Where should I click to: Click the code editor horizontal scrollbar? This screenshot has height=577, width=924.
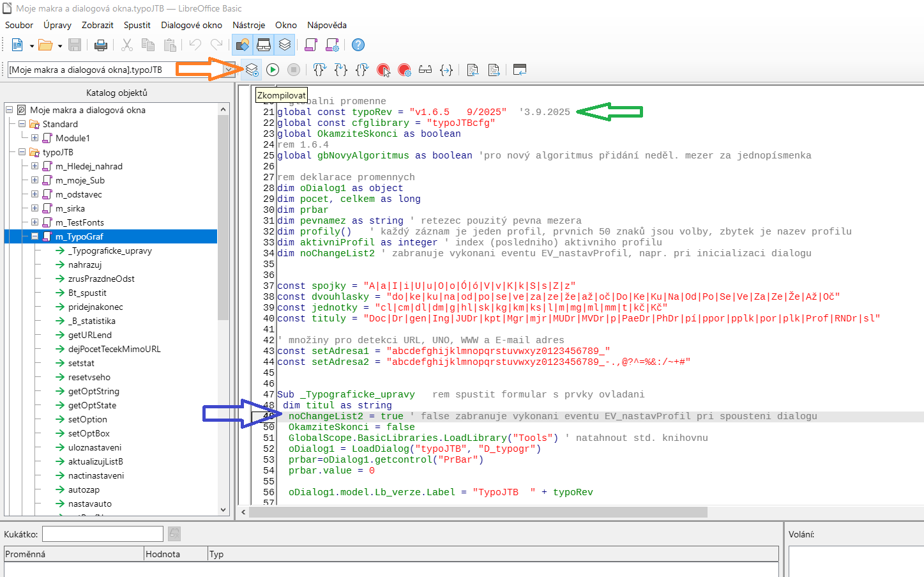pos(478,512)
